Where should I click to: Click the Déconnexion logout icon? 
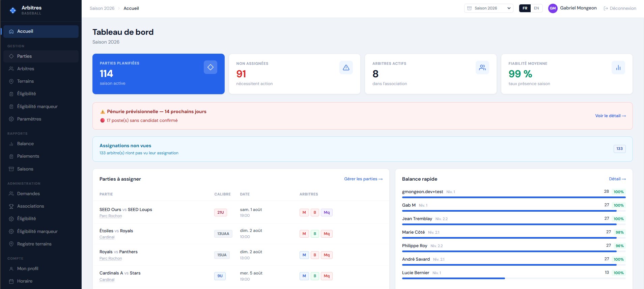[606, 8]
